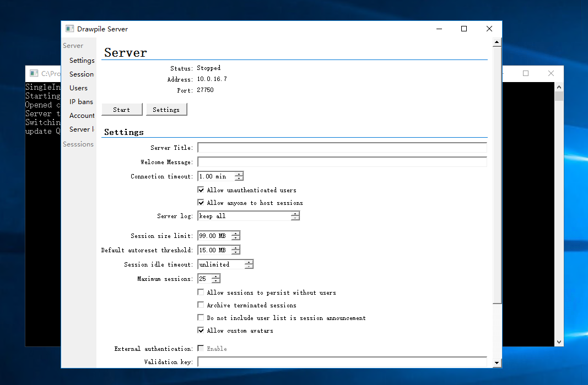Toggle Allow unauthenticated users checkbox
The width and height of the screenshot is (588, 385).
click(201, 190)
